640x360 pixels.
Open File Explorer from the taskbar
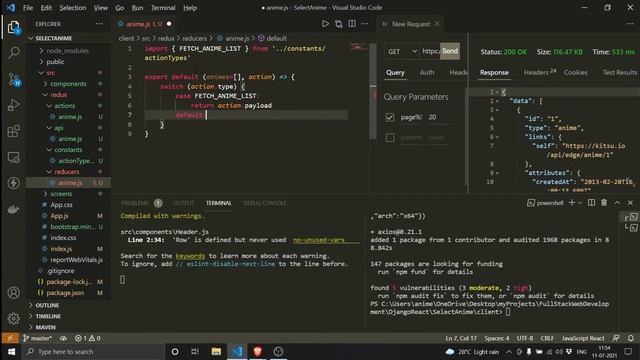tap(216, 351)
